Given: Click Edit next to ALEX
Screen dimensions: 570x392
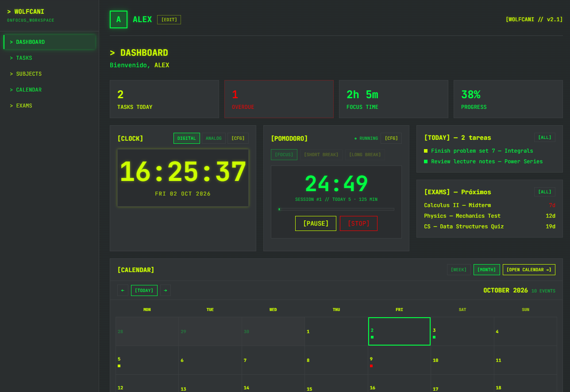Looking at the screenshot, I should coord(169,19).
